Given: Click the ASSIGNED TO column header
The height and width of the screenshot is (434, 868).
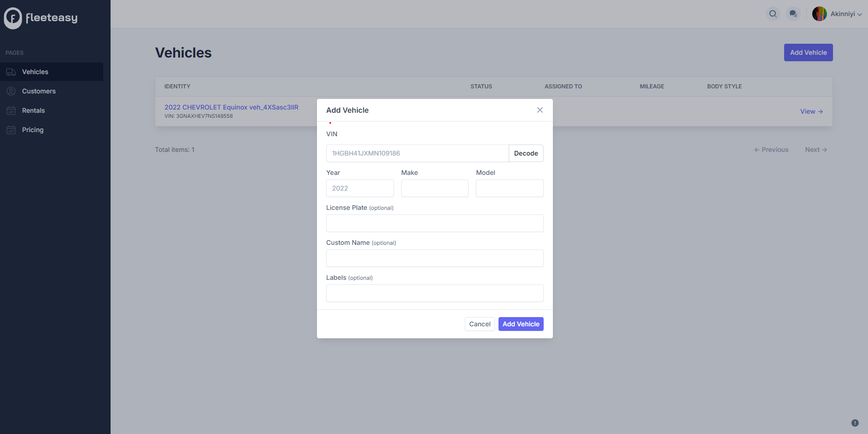Looking at the screenshot, I should tap(563, 87).
